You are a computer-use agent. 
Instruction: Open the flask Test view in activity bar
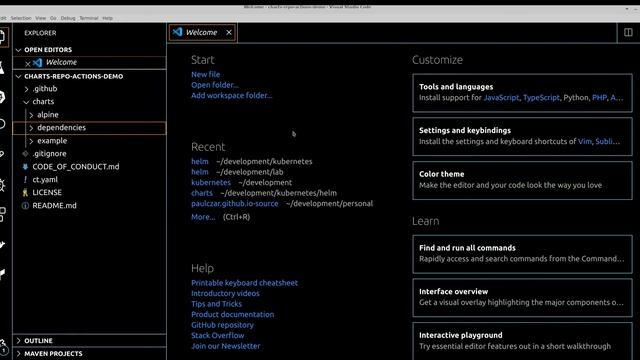(x=2, y=68)
